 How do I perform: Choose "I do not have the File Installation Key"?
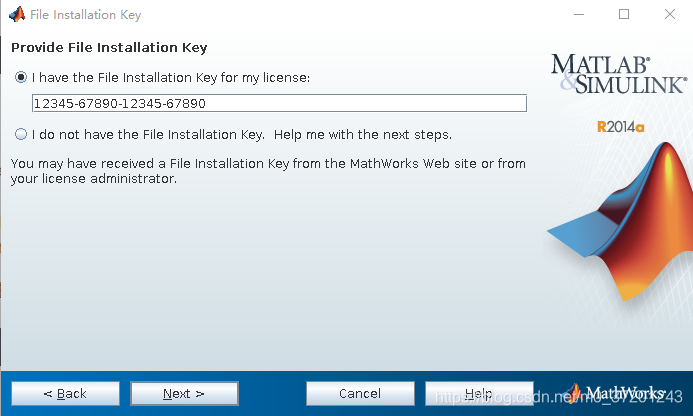click(x=21, y=134)
